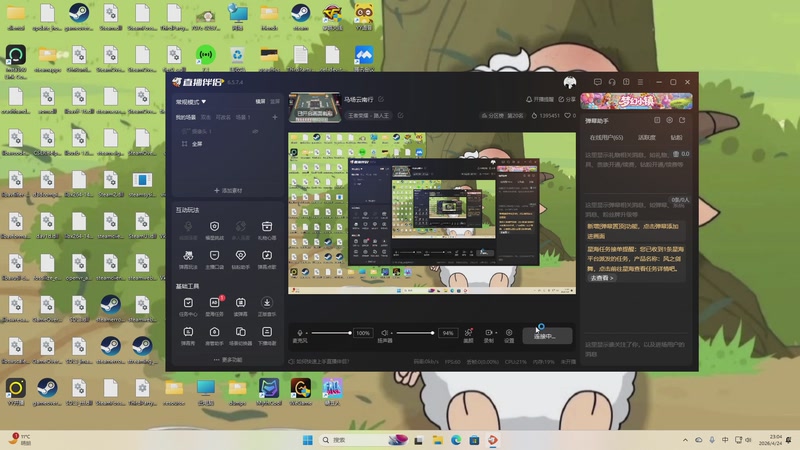
Task: Open the headset customer service icon
Action: (612, 82)
